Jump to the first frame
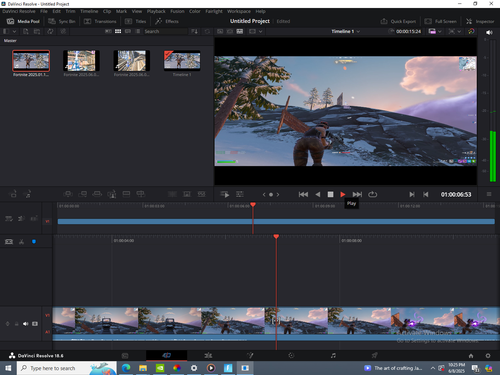 coord(303,194)
